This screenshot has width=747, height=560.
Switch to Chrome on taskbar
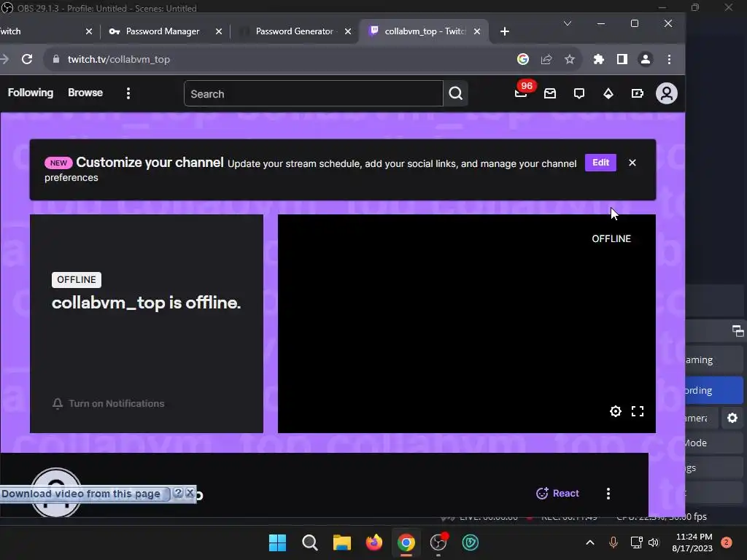(x=406, y=542)
